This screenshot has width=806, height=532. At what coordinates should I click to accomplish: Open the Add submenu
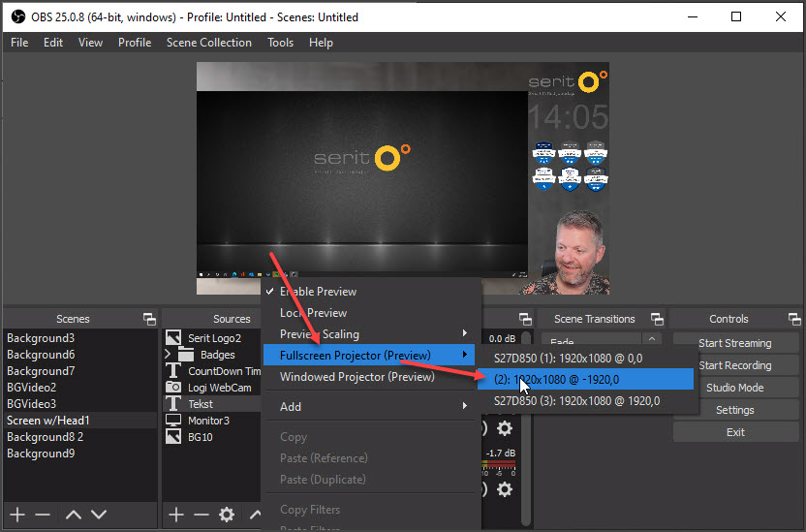(368, 407)
